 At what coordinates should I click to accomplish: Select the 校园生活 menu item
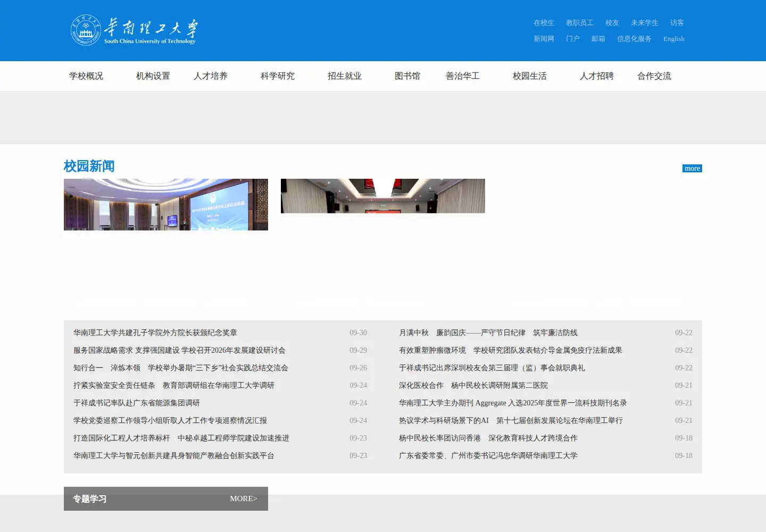(x=530, y=76)
